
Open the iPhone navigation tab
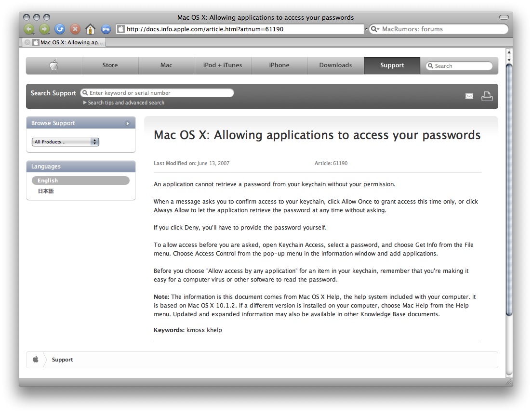[x=279, y=65]
